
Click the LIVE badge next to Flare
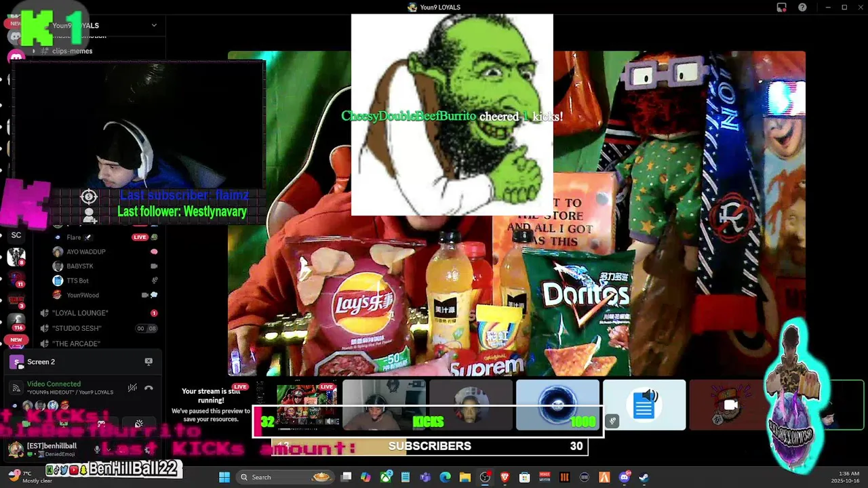coord(140,237)
